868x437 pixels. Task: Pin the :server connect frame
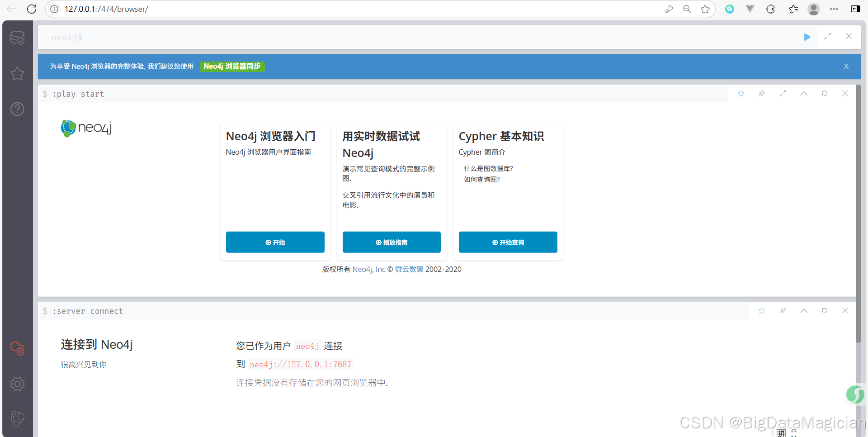(783, 311)
